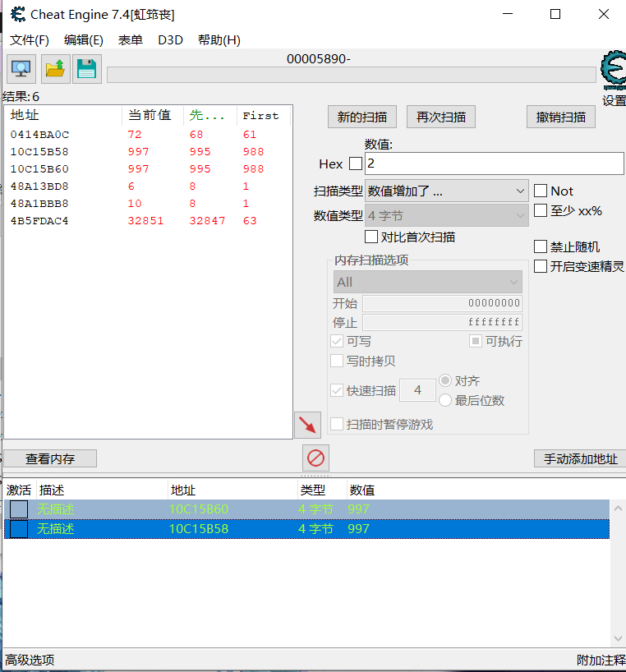626x672 pixels.
Task: Click 无描述 description of 10C15B60 entry
Action: point(56,509)
